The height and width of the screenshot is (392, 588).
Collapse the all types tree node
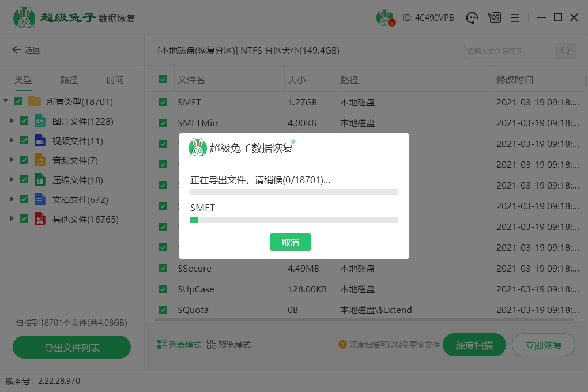6,101
